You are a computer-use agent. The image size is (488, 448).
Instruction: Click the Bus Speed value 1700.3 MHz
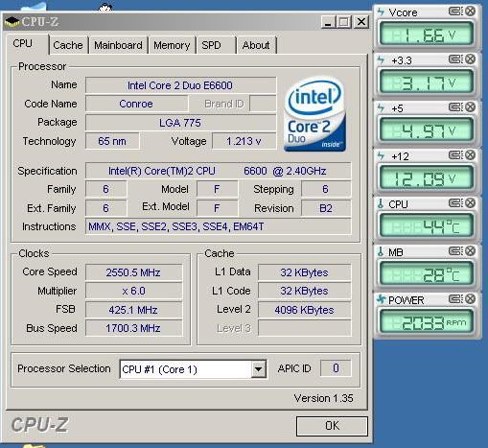pyautogui.click(x=133, y=328)
